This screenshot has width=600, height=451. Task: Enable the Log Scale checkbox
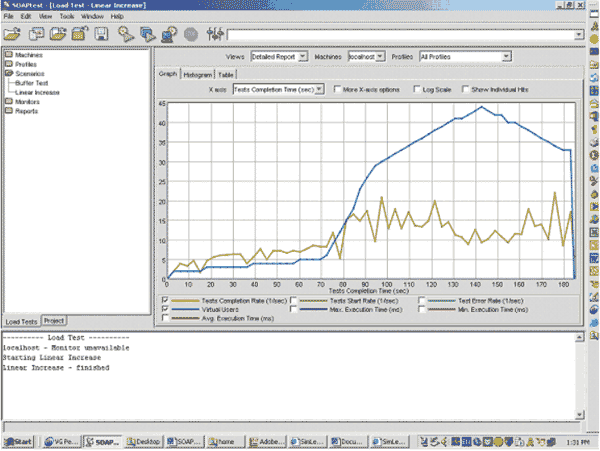(417, 89)
